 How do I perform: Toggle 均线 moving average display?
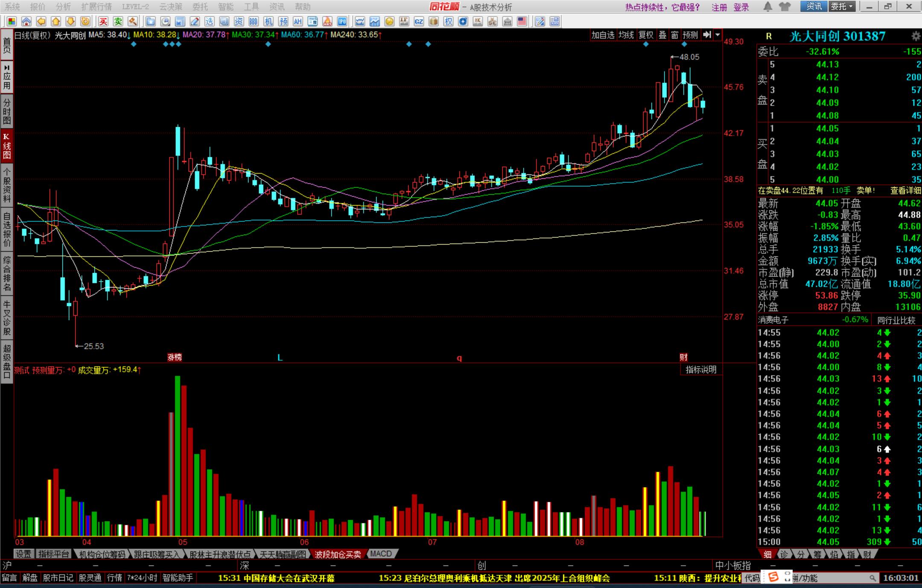click(626, 35)
